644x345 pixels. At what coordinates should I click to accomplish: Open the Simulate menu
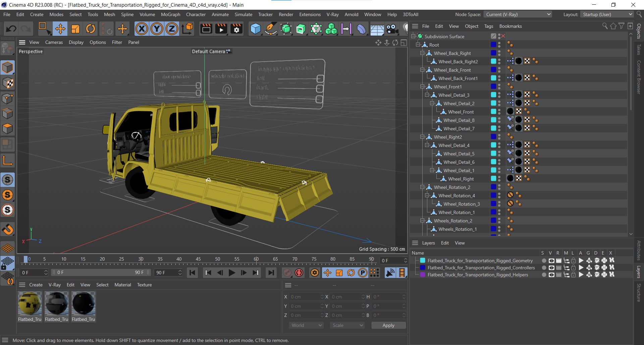(x=243, y=14)
